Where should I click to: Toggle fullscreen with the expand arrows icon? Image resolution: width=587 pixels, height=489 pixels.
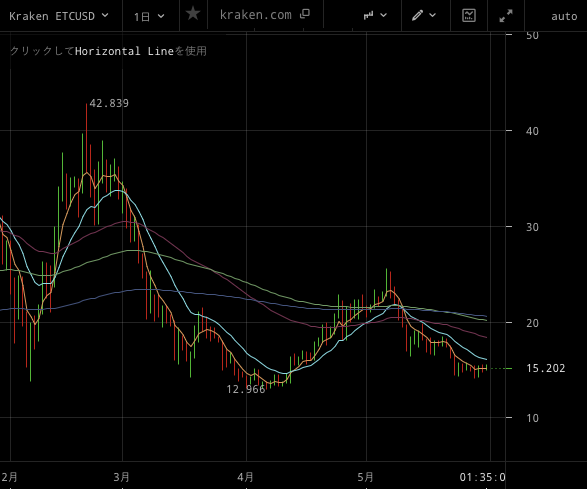[506, 16]
